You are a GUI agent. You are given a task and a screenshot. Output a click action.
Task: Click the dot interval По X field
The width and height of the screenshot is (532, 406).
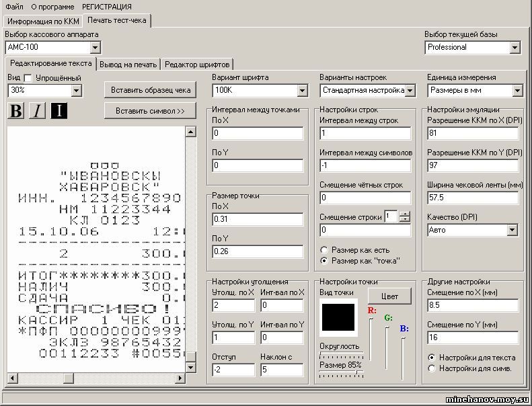click(258, 133)
